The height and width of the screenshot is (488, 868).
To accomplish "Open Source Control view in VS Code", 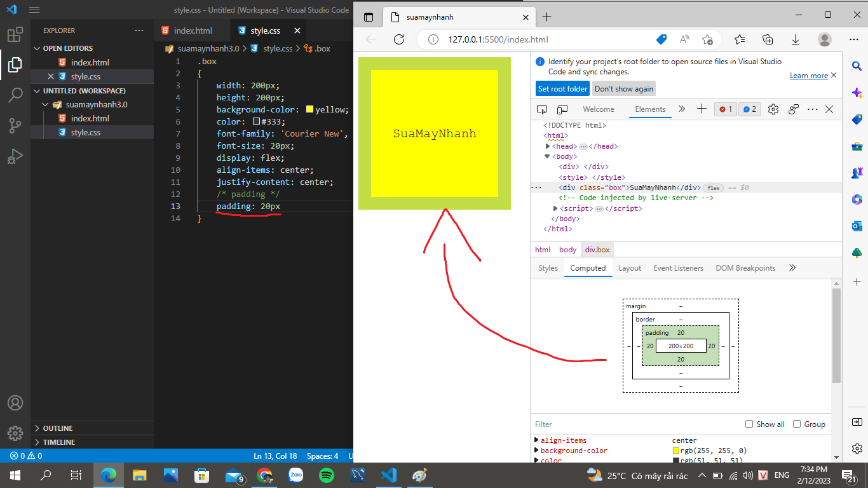I will pyautogui.click(x=15, y=126).
